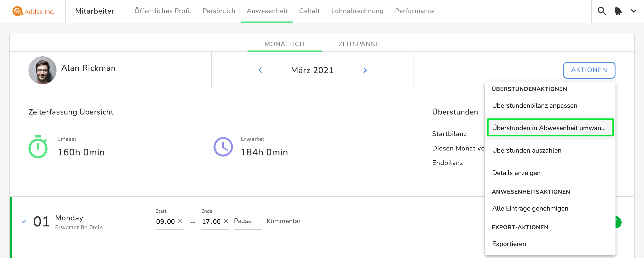
Task: Clear the 09:00 start time
Action: [180, 221]
